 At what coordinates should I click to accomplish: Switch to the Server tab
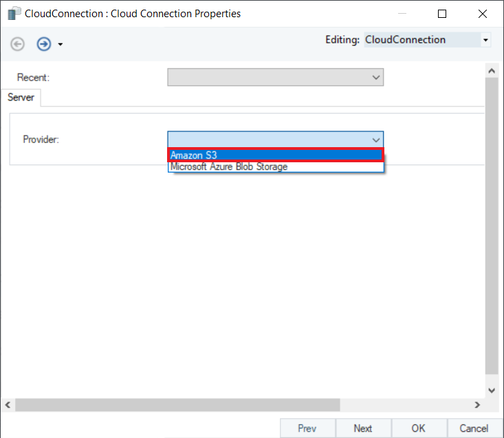[x=21, y=98]
